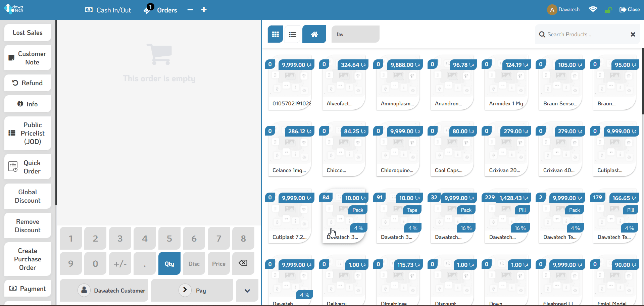Screen dimensions: 644x306
Task: Add a Customer Note
Action: 28,58
